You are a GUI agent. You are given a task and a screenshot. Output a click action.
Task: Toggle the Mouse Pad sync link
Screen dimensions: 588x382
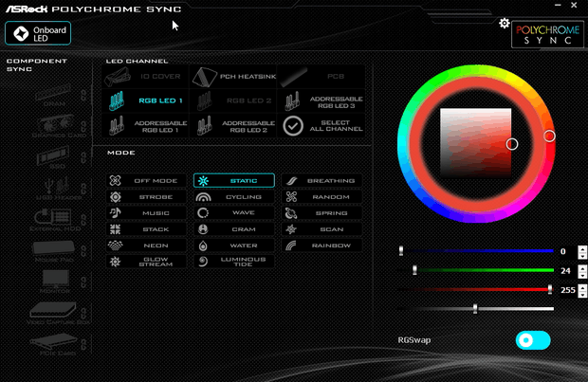click(83, 251)
